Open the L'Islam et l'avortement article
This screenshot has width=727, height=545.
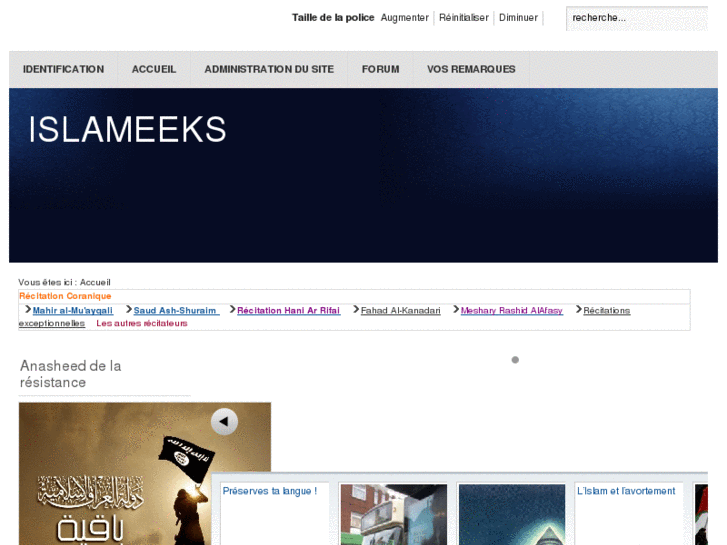coord(626,491)
